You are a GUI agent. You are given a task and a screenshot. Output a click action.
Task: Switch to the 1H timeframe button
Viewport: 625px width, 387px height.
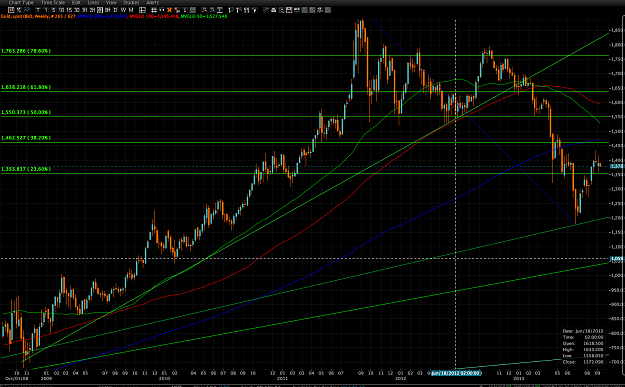pyautogui.click(x=85, y=10)
